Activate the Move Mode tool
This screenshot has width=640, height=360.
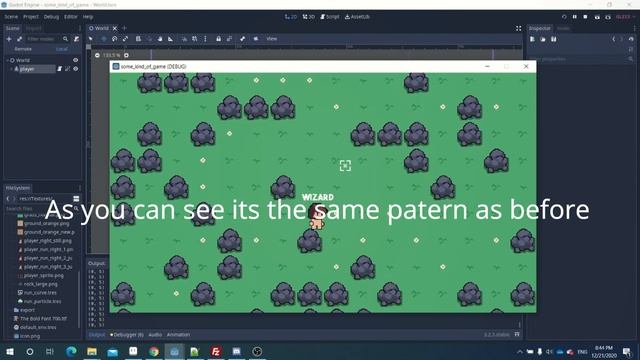click(104, 39)
